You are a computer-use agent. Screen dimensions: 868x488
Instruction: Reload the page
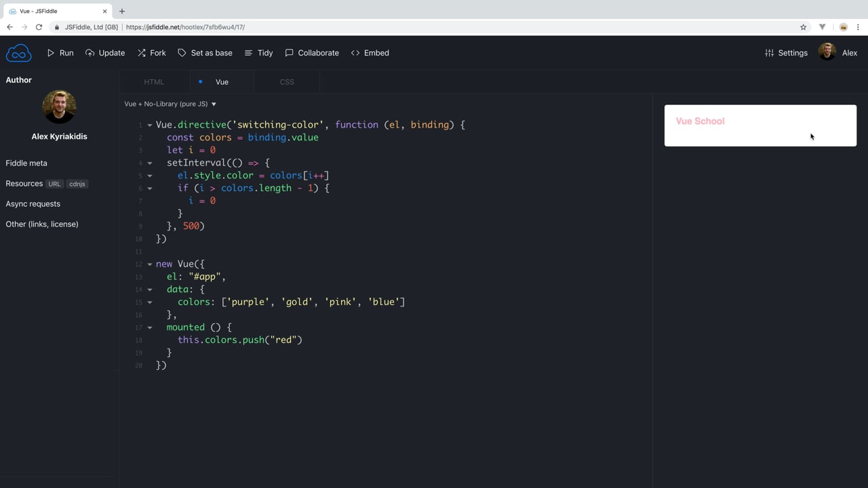click(39, 27)
